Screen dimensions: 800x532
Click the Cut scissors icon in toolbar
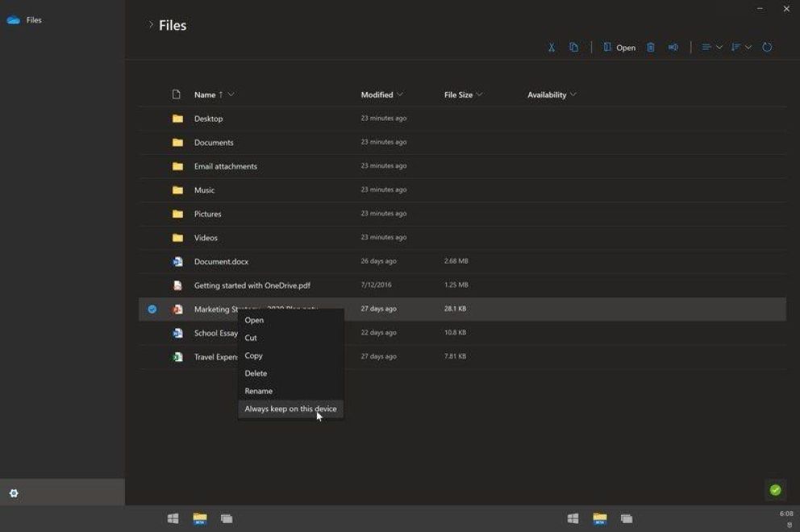(552, 48)
